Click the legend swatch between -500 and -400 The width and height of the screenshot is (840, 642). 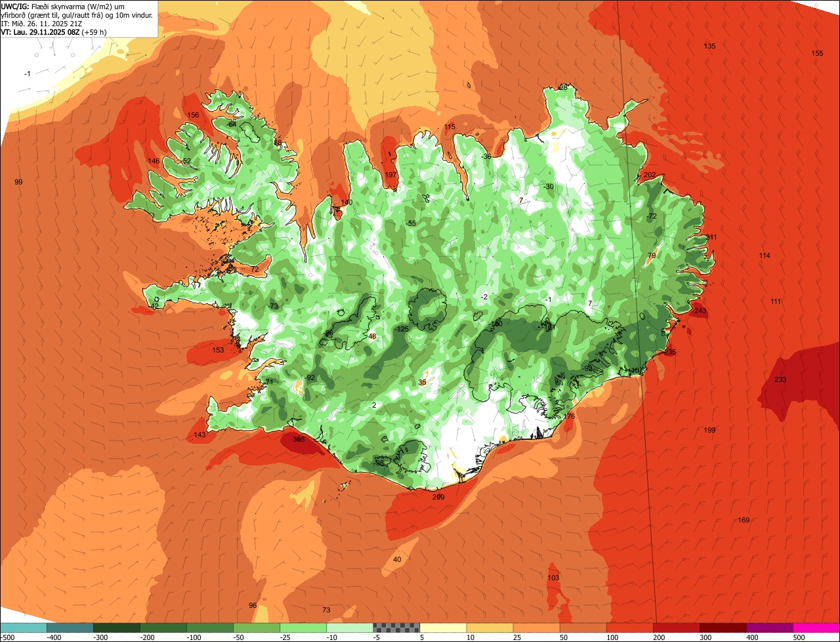(24, 628)
